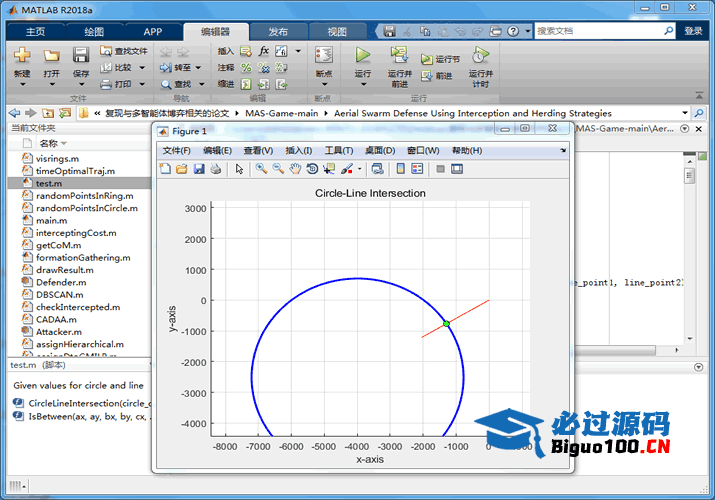Click the search documentation field
The height and width of the screenshot is (500, 715).
[x=599, y=31]
